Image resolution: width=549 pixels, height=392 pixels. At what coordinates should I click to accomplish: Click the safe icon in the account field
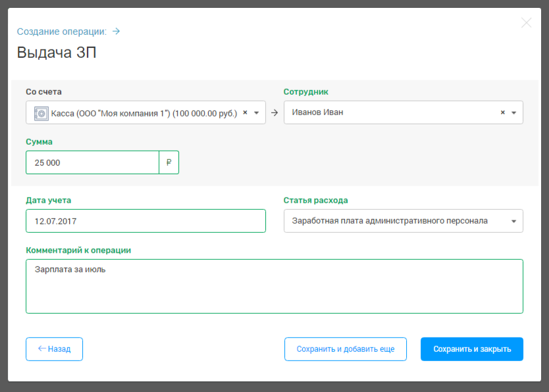41,112
